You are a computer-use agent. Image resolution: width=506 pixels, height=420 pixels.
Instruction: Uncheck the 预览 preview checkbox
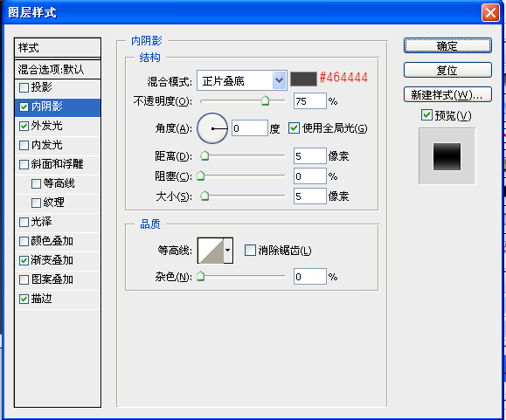point(426,115)
